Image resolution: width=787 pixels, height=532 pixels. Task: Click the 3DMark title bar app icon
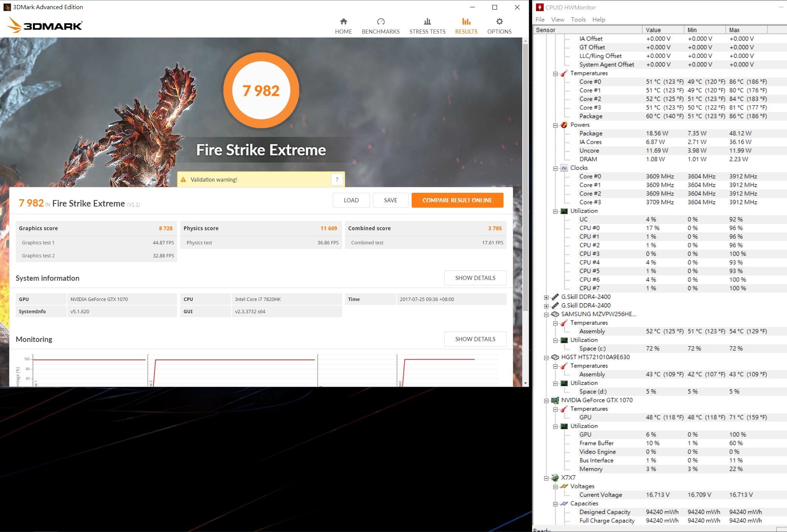point(7,7)
